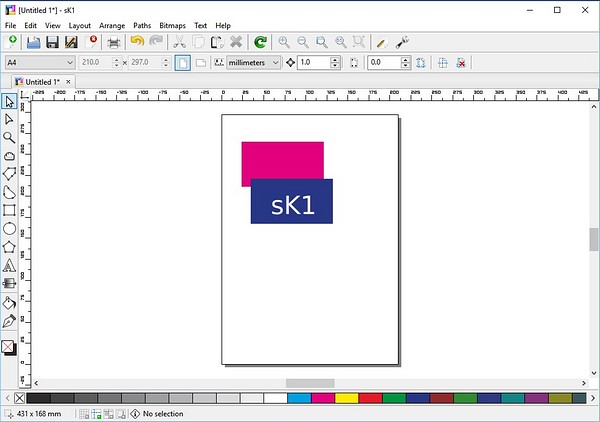Select the Text tool in the toolbox
600x422 pixels.
point(9,266)
